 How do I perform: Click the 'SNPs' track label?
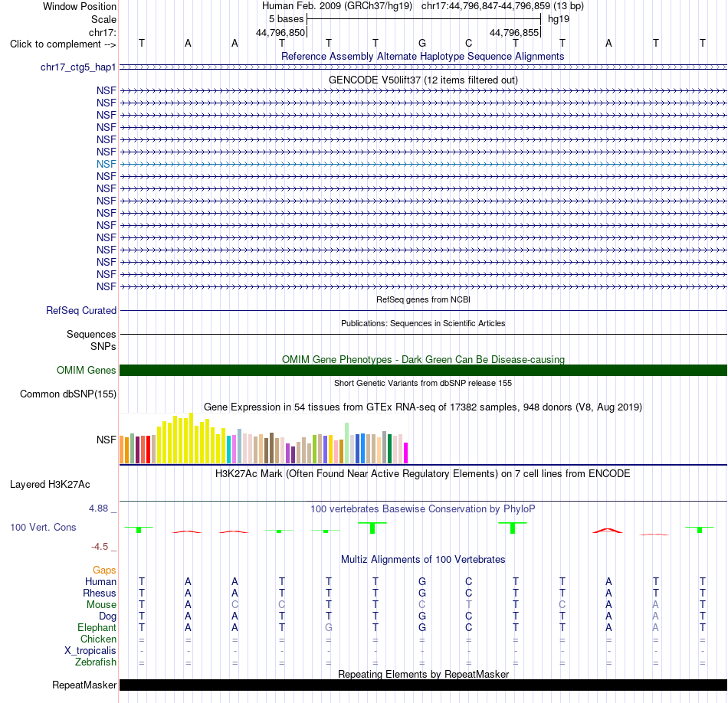103,347
